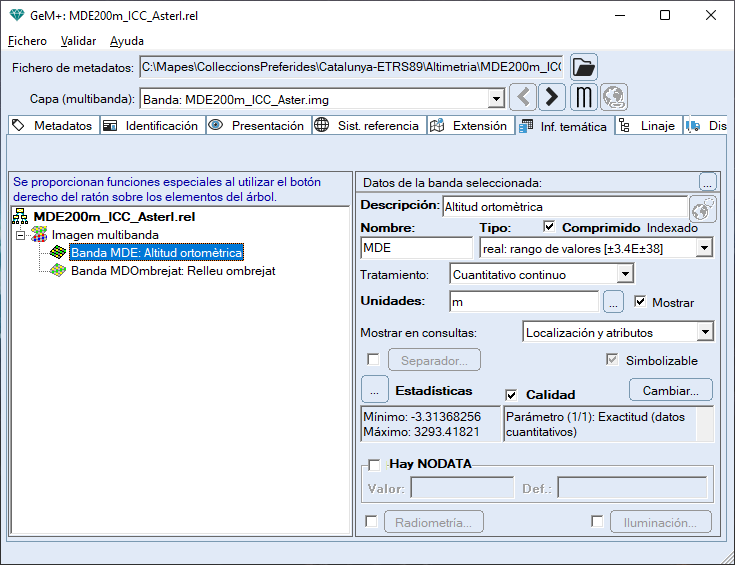The width and height of the screenshot is (735, 565).
Task: Open the metadata file browse folder icon
Action: (584, 68)
